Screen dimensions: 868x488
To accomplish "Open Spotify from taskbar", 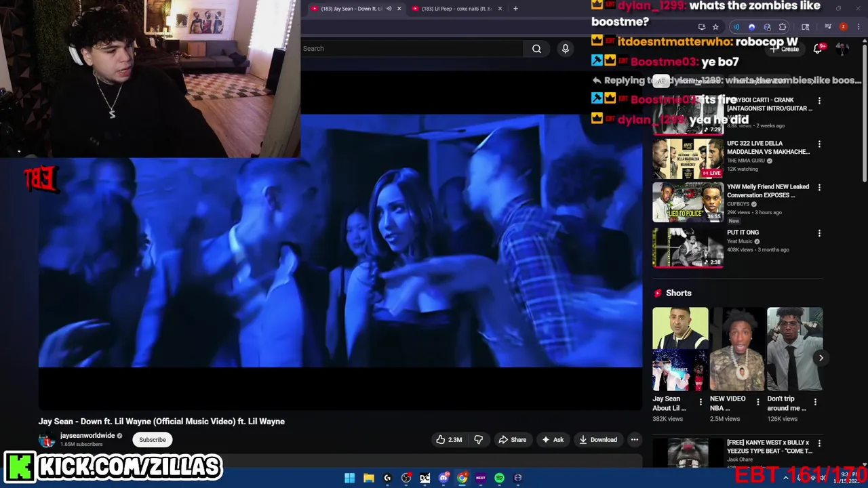I will tap(500, 478).
